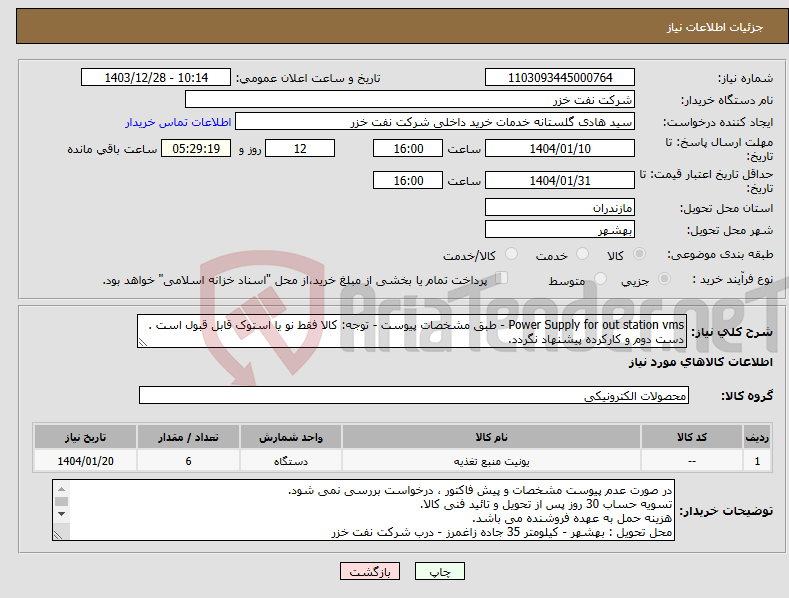Click the response deadline date 1404/01/10
Screen dimensions: 789x598
(x=560, y=148)
